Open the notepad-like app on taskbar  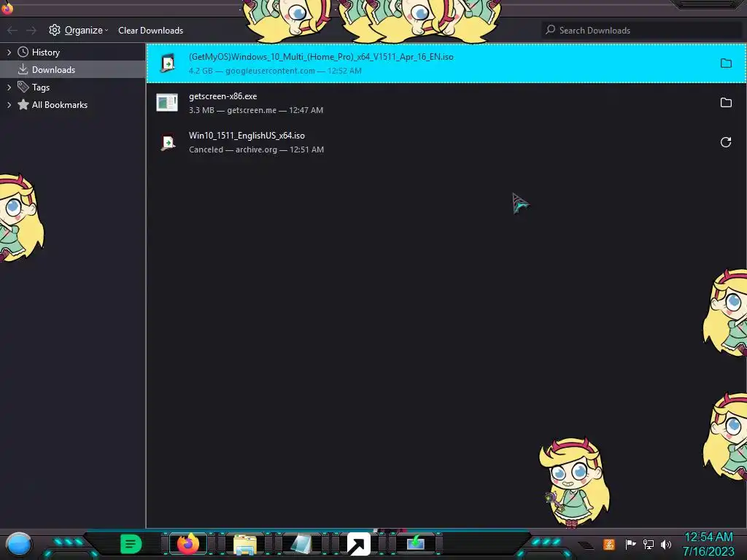click(x=301, y=544)
